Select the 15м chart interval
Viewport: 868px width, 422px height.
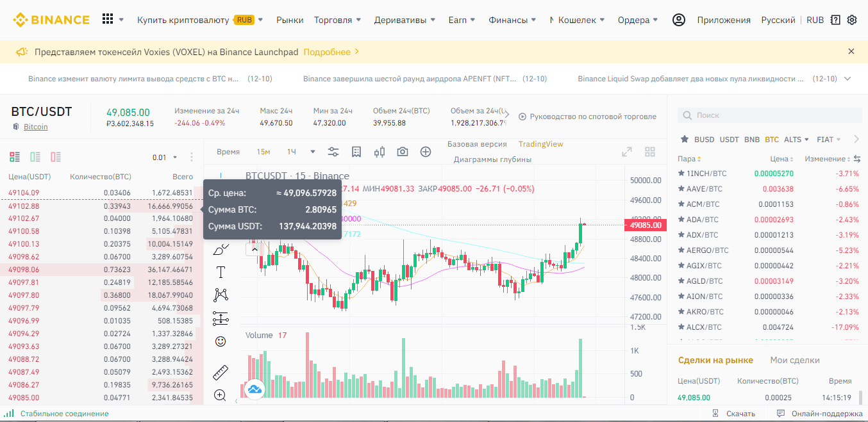[263, 152]
